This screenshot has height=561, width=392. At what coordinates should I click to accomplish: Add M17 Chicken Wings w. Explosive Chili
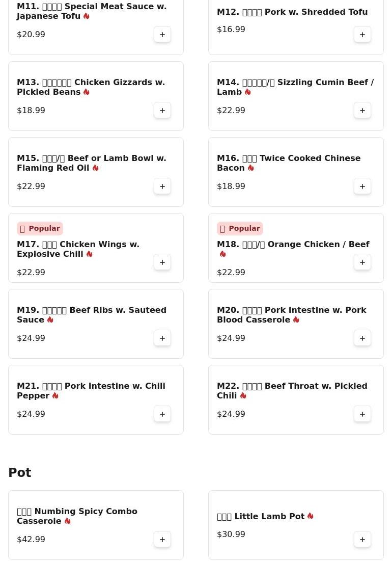tap(162, 262)
